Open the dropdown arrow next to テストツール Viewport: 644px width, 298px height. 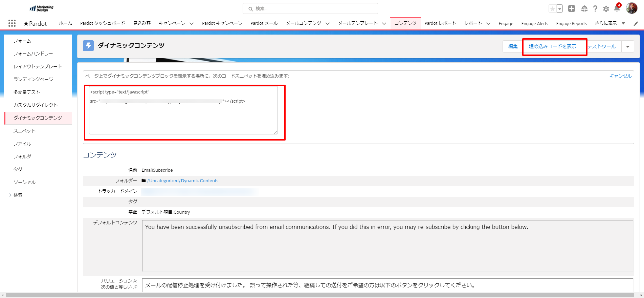pyautogui.click(x=628, y=46)
